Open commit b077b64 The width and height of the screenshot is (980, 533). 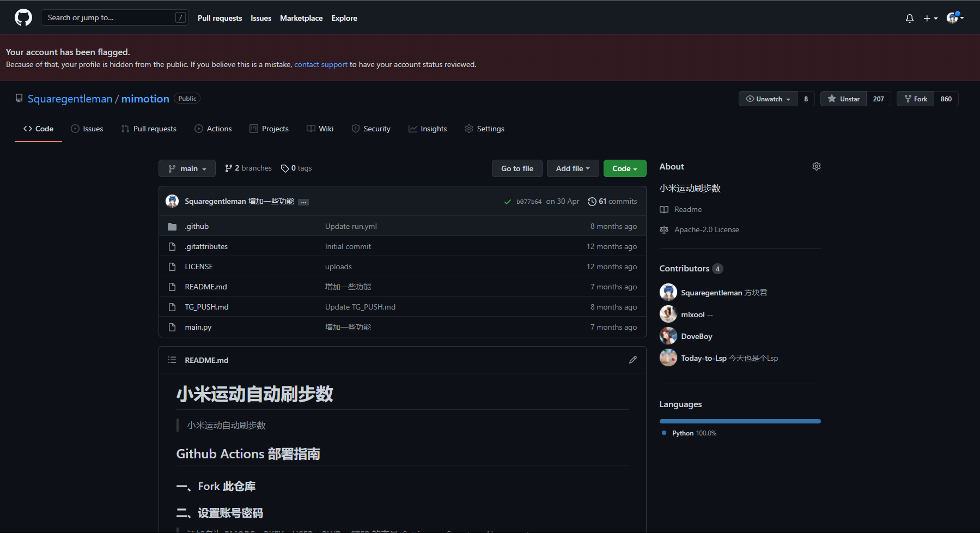pos(529,202)
